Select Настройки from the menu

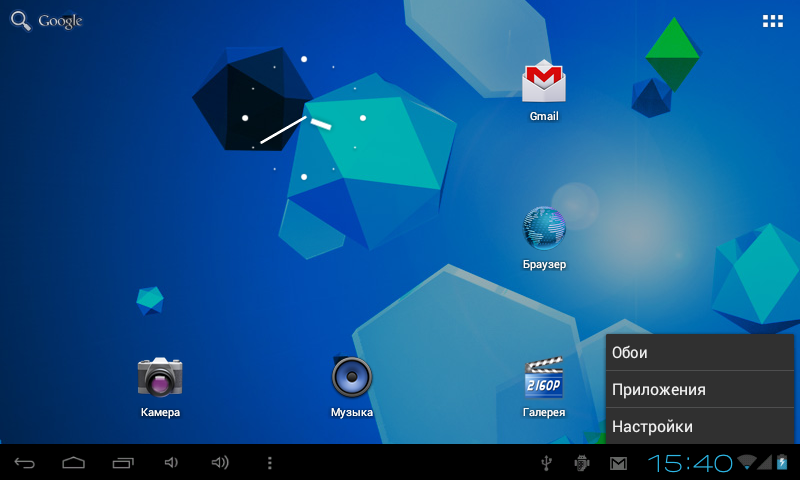[x=699, y=426]
